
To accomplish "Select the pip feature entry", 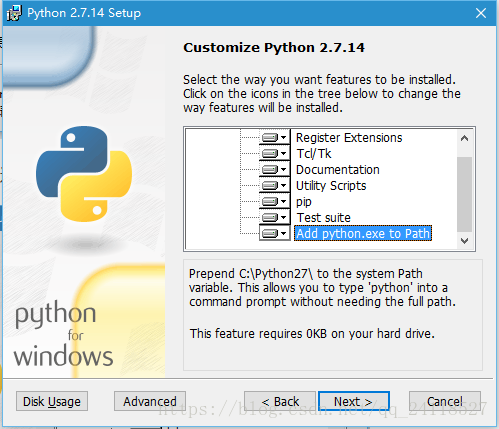I will [304, 202].
